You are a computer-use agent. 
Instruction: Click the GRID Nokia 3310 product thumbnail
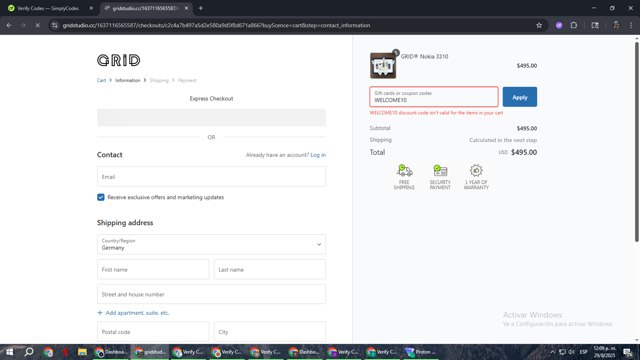383,65
